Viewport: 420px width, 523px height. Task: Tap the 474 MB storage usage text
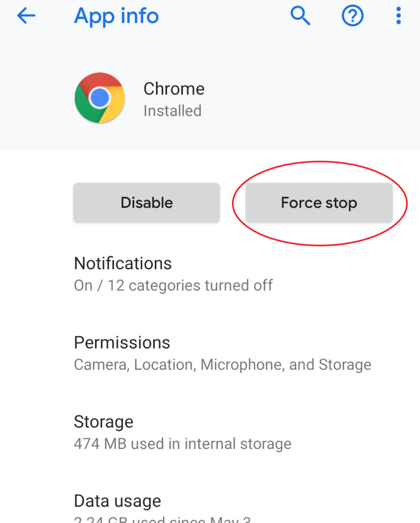click(x=183, y=444)
